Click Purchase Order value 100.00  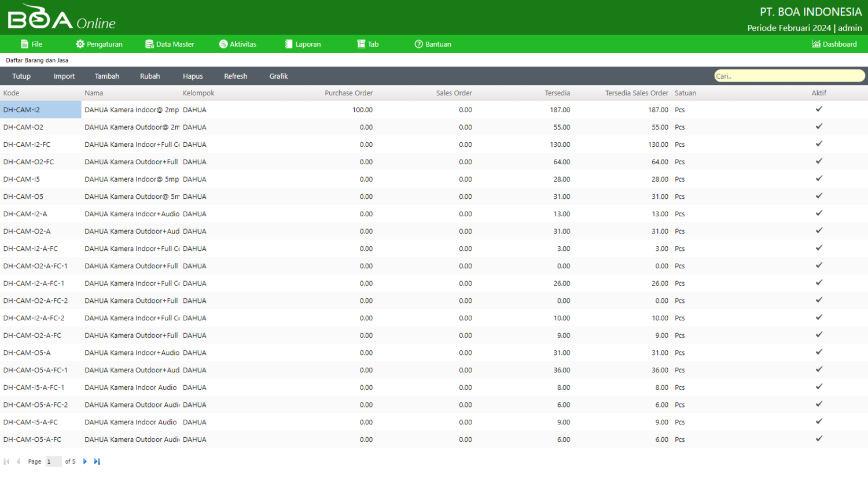(x=362, y=110)
